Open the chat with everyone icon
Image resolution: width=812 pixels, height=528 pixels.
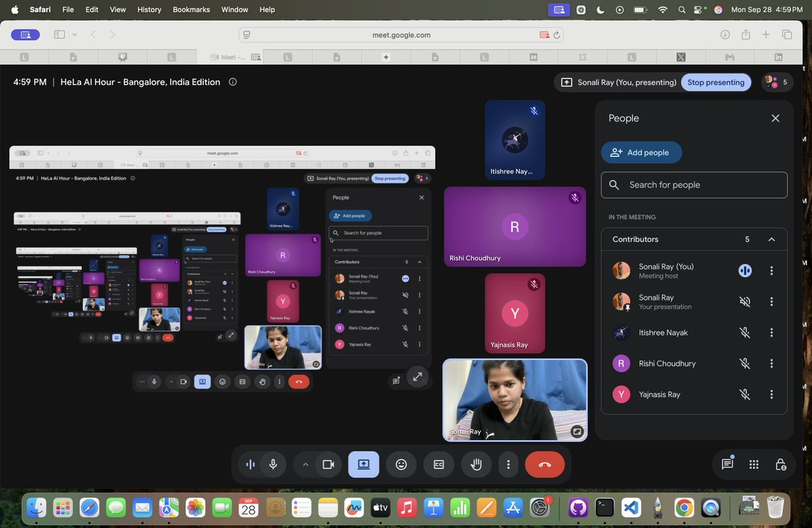pyautogui.click(x=727, y=464)
